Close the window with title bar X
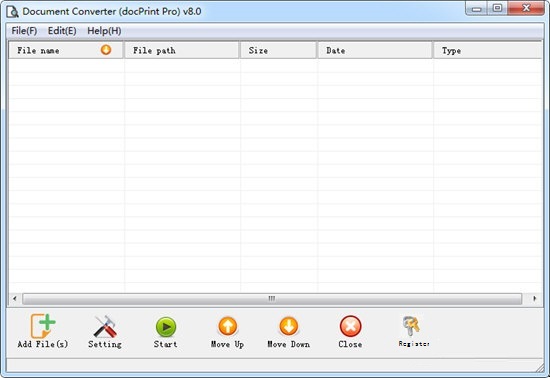Viewport: 550px width, 378px height. (526, 8)
